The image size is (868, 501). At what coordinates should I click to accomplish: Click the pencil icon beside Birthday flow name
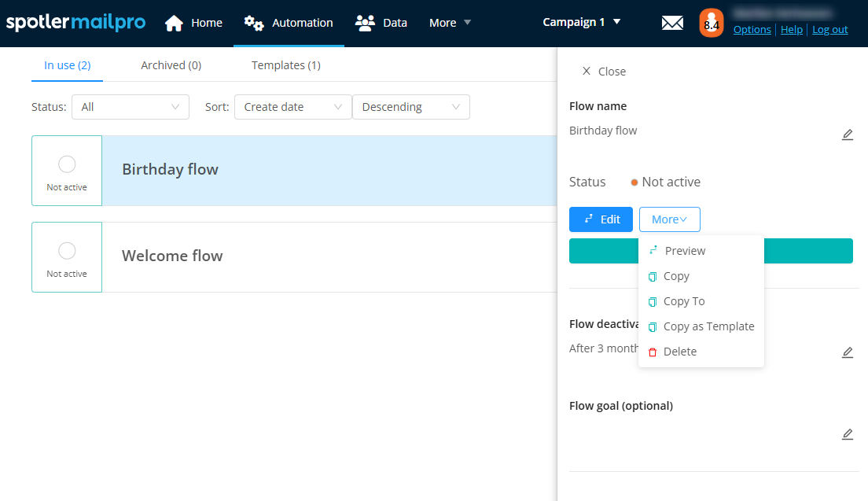847,134
